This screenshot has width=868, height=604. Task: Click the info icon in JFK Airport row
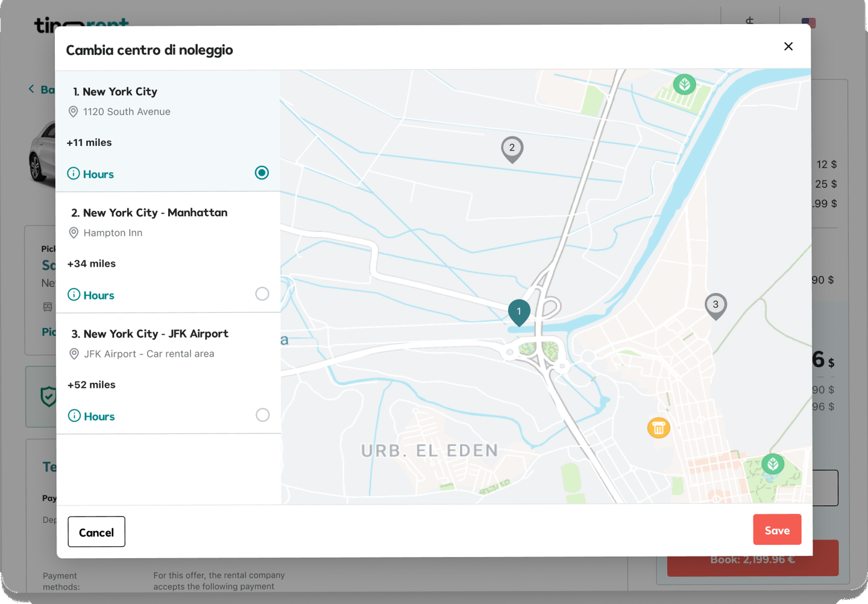point(74,416)
